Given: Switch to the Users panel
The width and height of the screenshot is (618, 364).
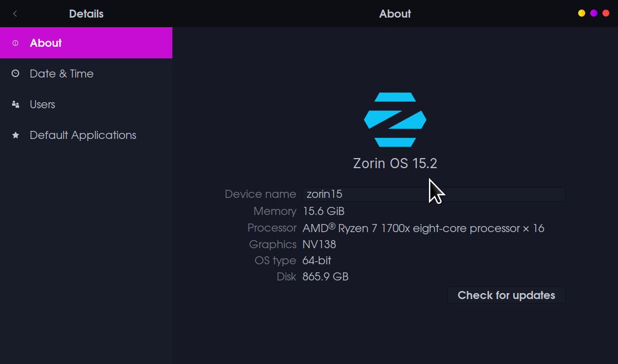Looking at the screenshot, I should coord(42,105).
